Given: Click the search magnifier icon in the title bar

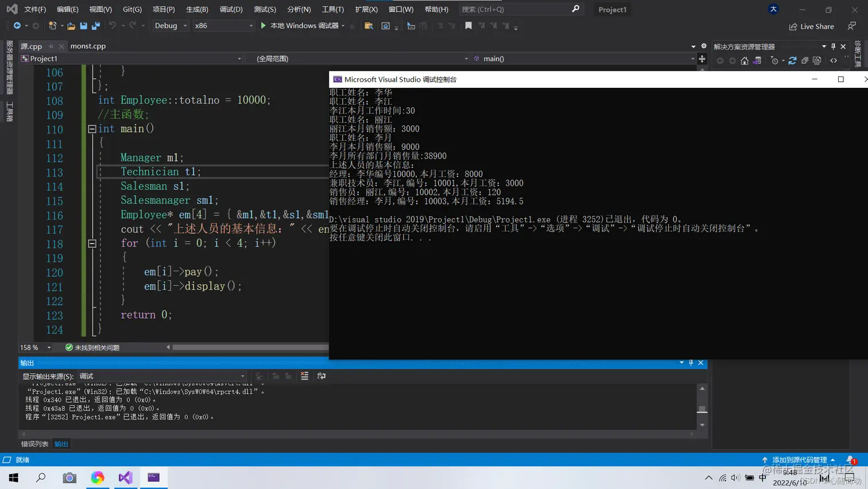Looking at the screenshot, I should (575, 9).
